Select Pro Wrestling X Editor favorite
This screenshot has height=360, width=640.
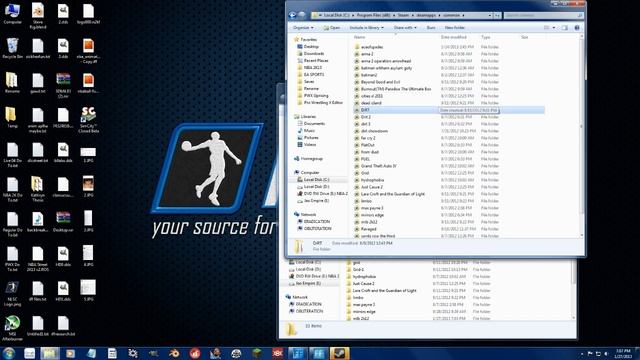coord(323,102)
